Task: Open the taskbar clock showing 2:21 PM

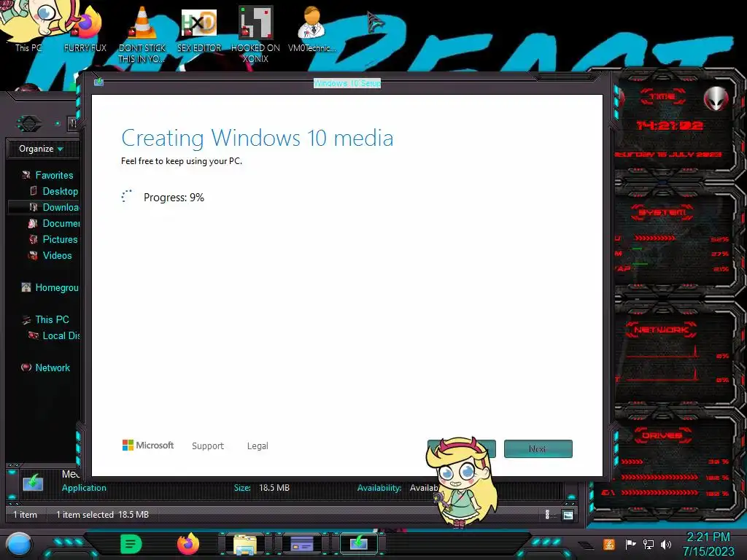Action: [x=708, y=544]
